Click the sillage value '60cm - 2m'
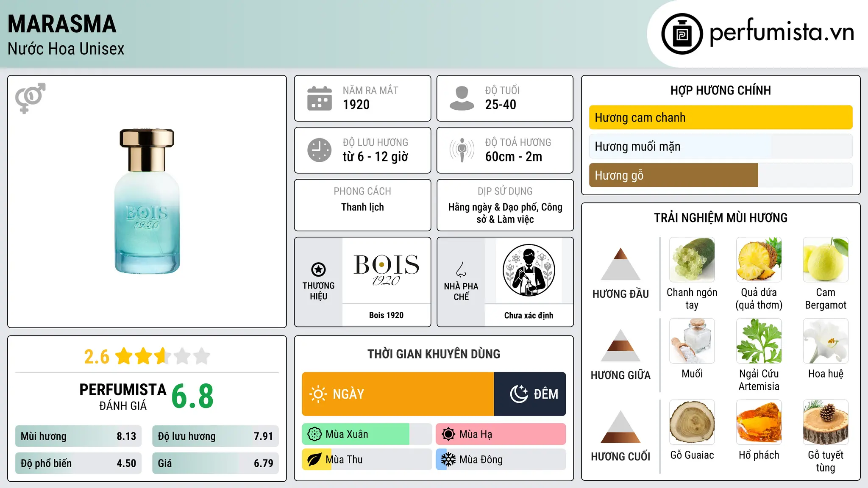Screen dimensions: 868x488 (514, 157)
